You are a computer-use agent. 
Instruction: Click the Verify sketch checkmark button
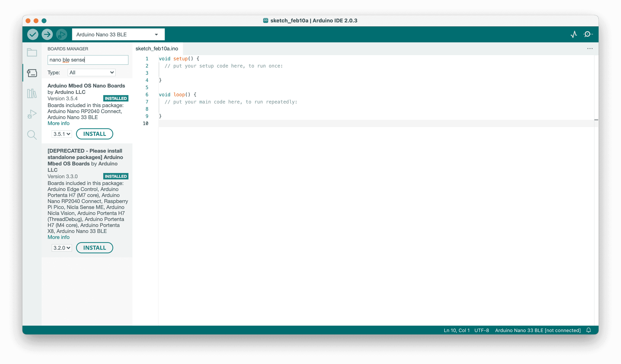(x=33, y=34)
